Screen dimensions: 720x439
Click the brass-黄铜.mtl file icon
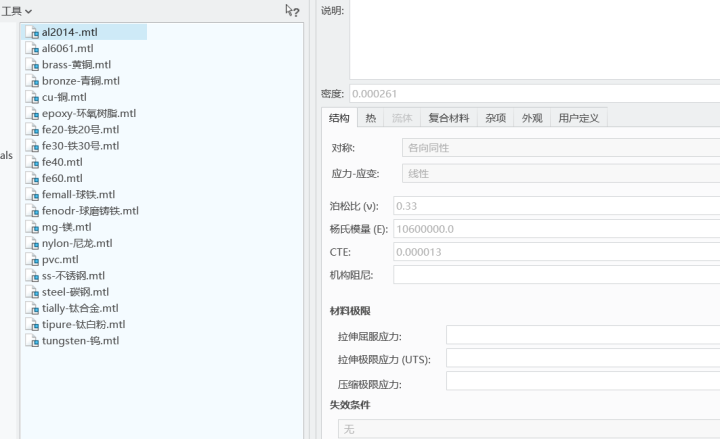coord(32,65)
